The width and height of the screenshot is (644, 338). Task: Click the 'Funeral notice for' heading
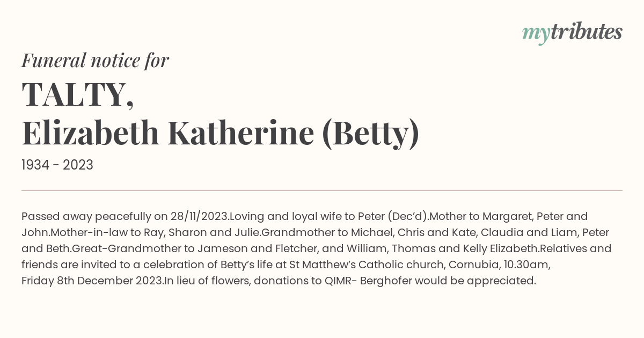[95, 61]
